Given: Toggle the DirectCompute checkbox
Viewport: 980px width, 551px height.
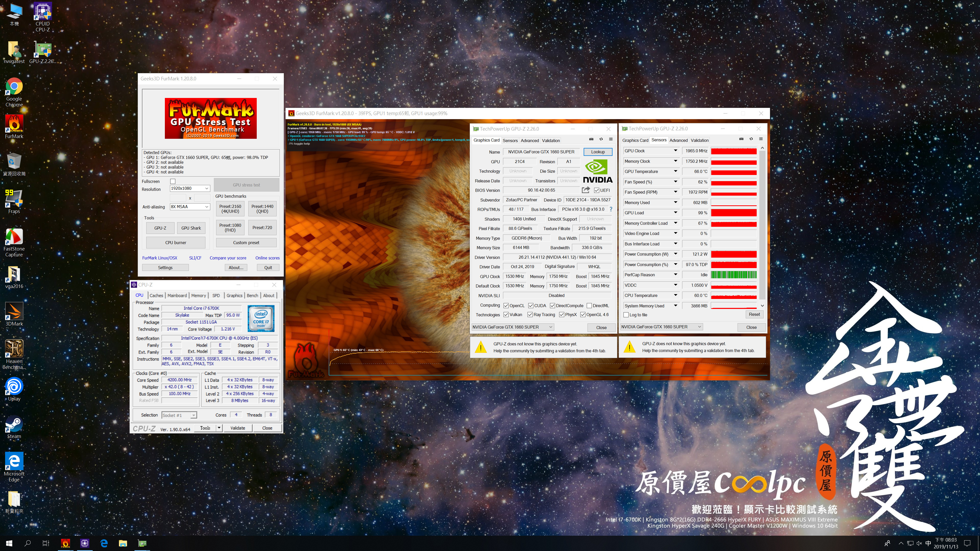Looking at the screenshot, I should (552, 305).
